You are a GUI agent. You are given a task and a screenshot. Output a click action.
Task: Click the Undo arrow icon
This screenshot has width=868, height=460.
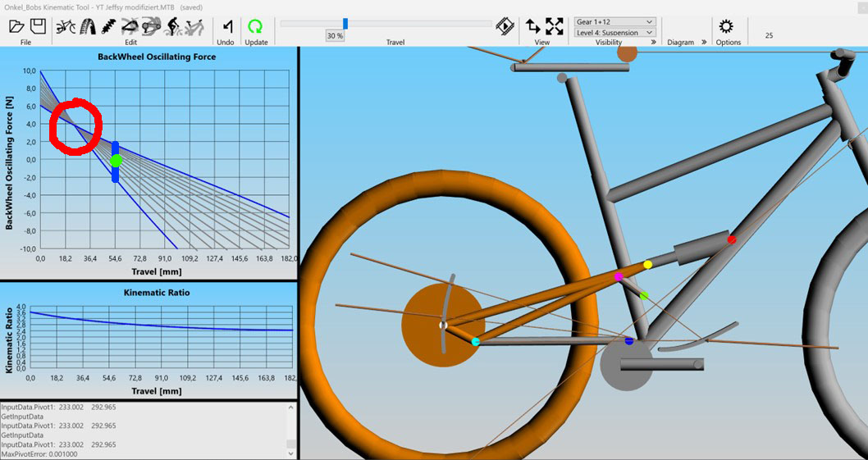(226, 25)
